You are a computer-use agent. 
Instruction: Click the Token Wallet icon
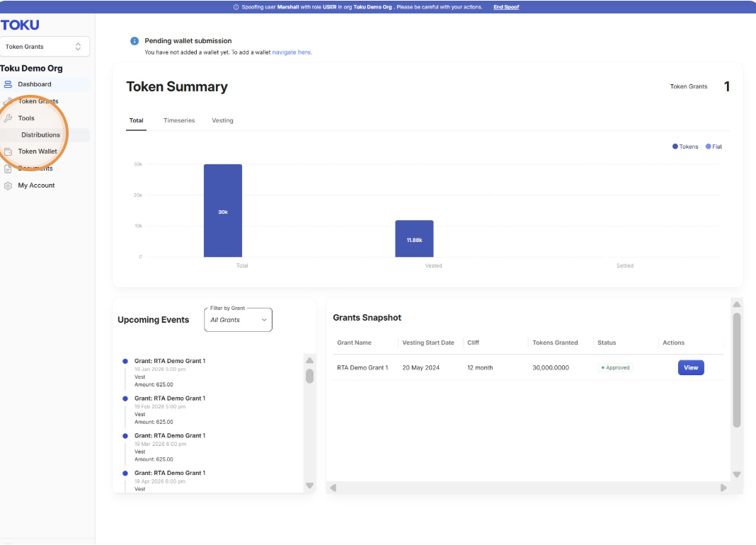(8, 151)
